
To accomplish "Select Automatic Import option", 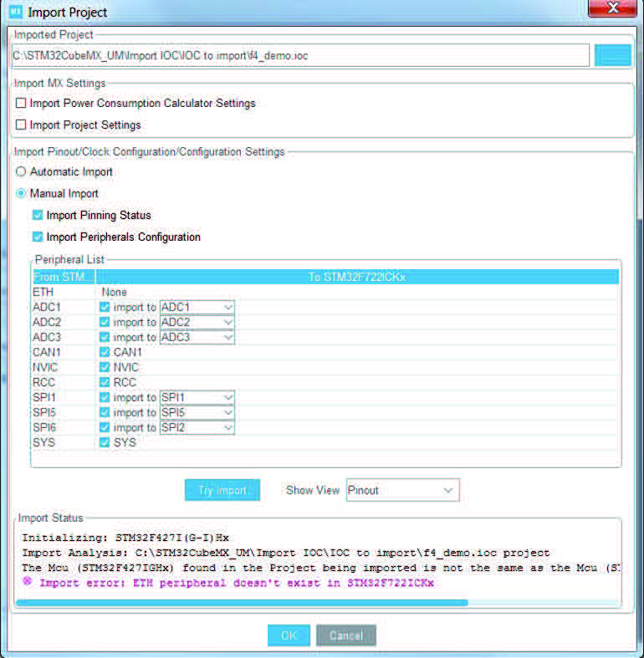I will coord(21,171).
